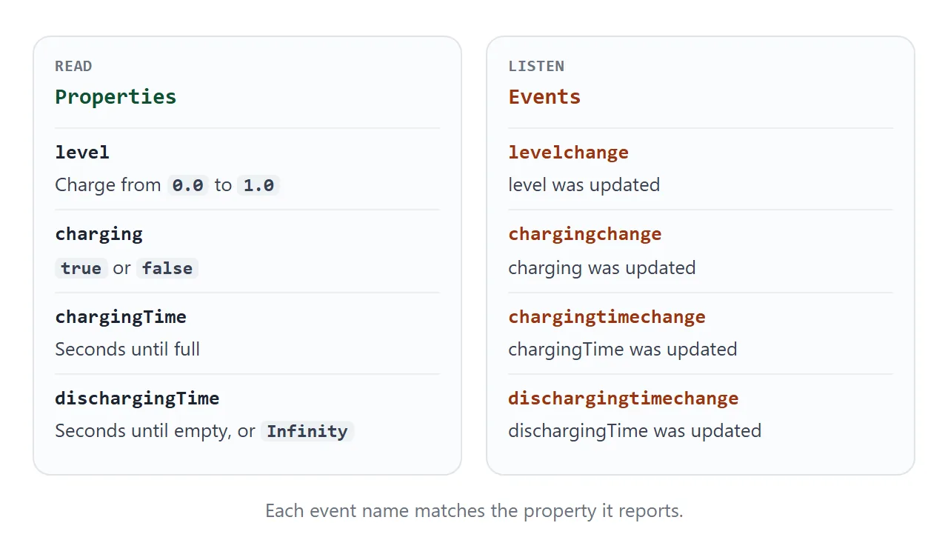Click the READ label above Properties
This screenshot has height=560, width=948.
73,66
